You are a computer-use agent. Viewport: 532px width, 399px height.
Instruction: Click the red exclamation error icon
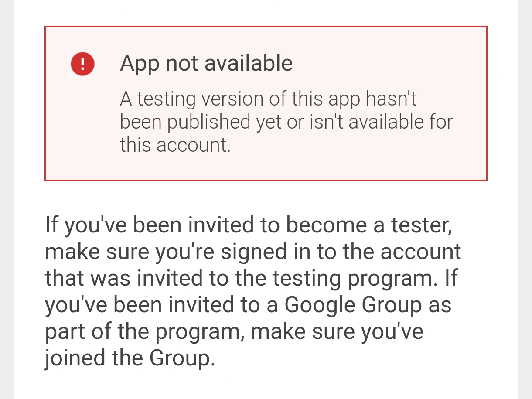coord(82,64)
